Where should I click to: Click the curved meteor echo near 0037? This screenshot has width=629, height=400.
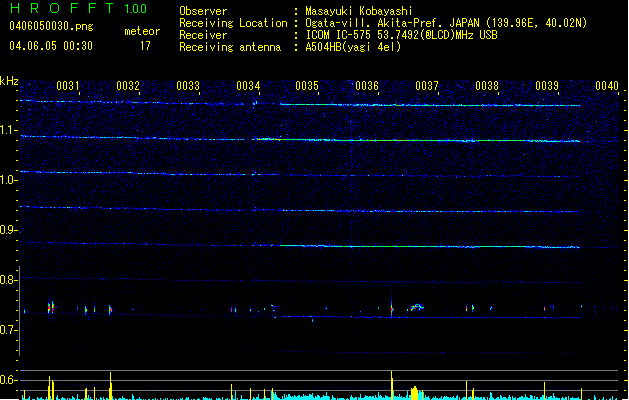point(417,307)
